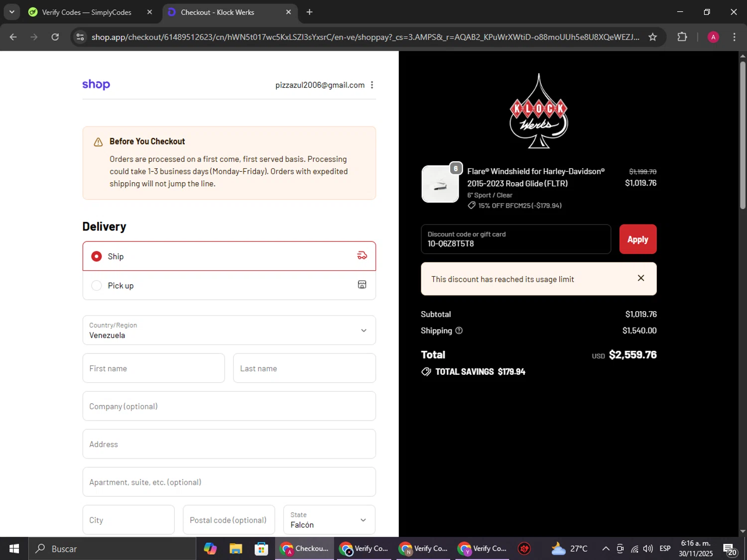Show shipping info help icon
The width and height of the screenshot is (747, 560).
(x=459, y=331)
